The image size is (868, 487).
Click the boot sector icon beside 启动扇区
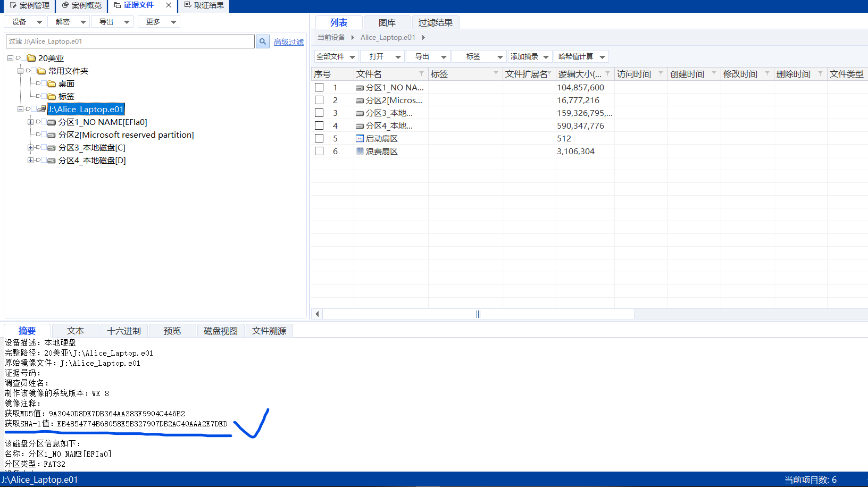(x=359, y=138)
